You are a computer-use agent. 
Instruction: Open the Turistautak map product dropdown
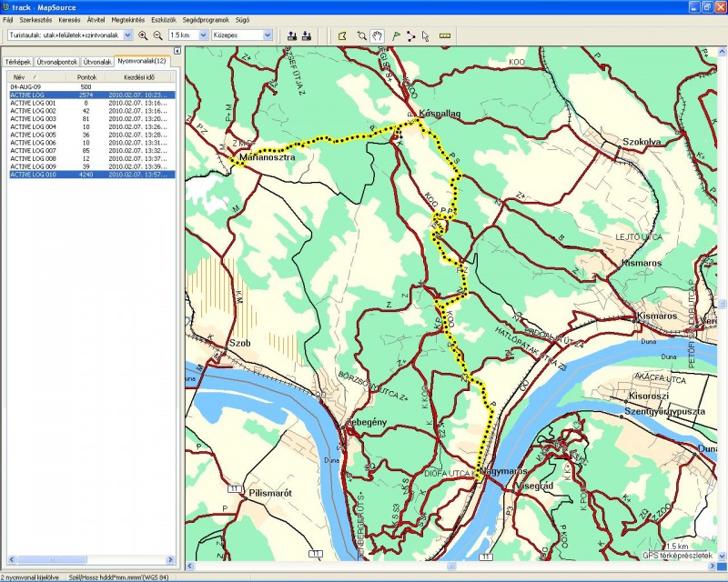(127, 35)
